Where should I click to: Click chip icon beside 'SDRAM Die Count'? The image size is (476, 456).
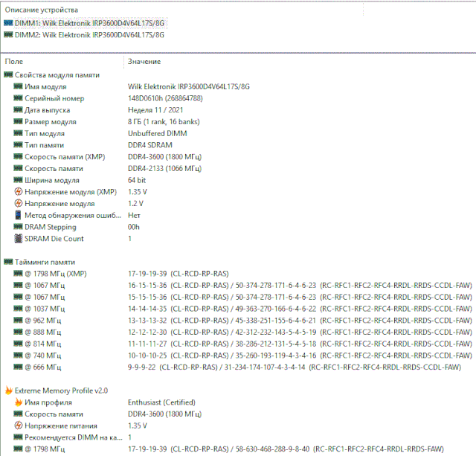point(19,239)
